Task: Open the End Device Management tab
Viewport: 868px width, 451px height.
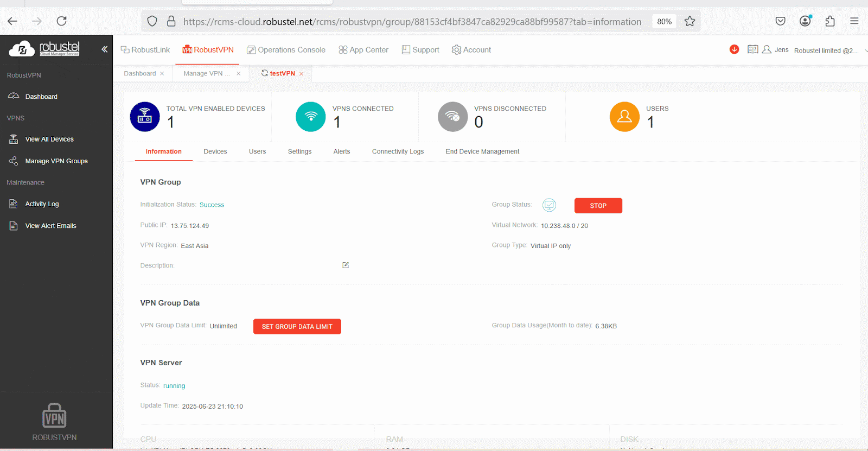Action: click(x=482, y=151)
